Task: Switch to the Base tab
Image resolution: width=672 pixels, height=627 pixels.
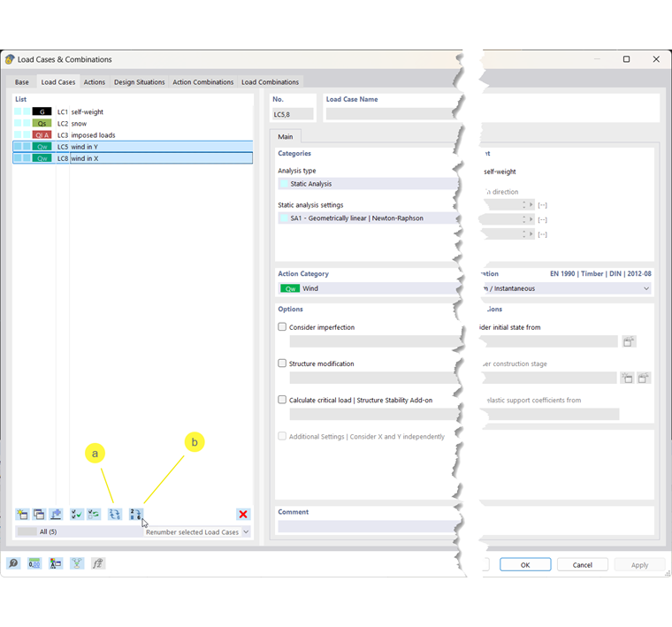Action: pyautogui.click(x=22, y=82)
